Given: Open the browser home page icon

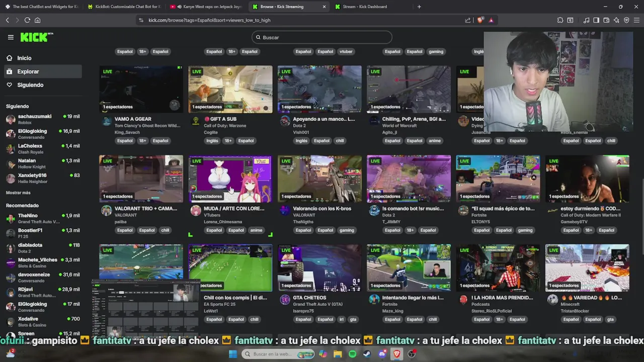Looking at the screenshot, I should click(x=37, y=20).
